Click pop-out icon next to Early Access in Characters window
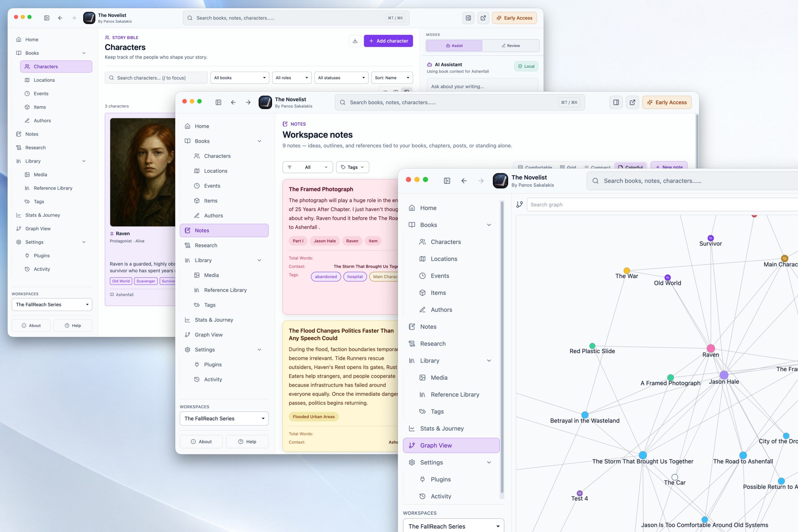 click(483, 18)
